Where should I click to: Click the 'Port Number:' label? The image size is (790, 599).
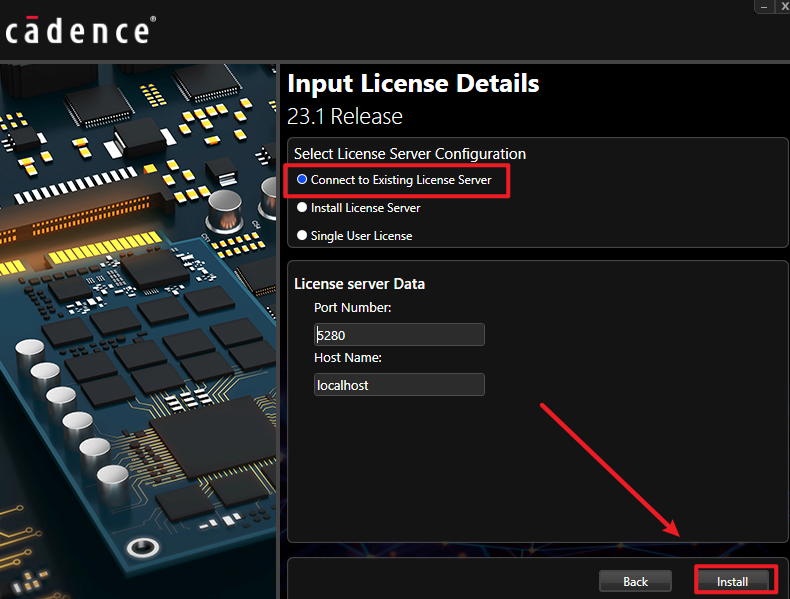[352, 307]
